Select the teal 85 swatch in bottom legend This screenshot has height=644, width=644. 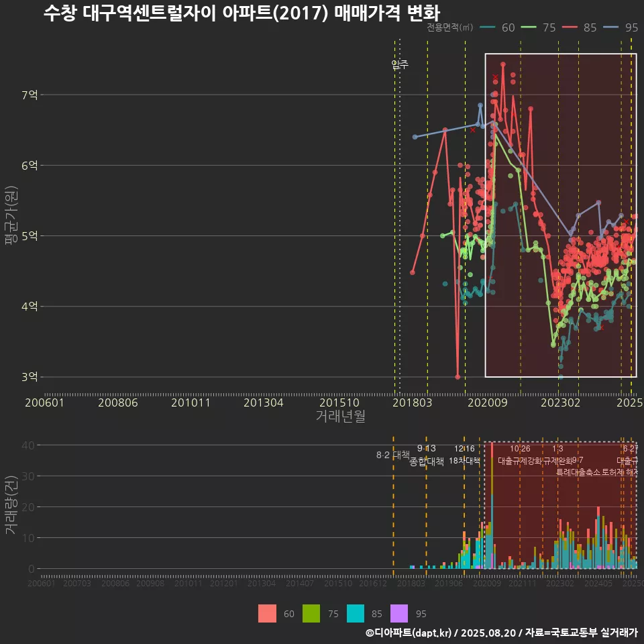point(356,614)
